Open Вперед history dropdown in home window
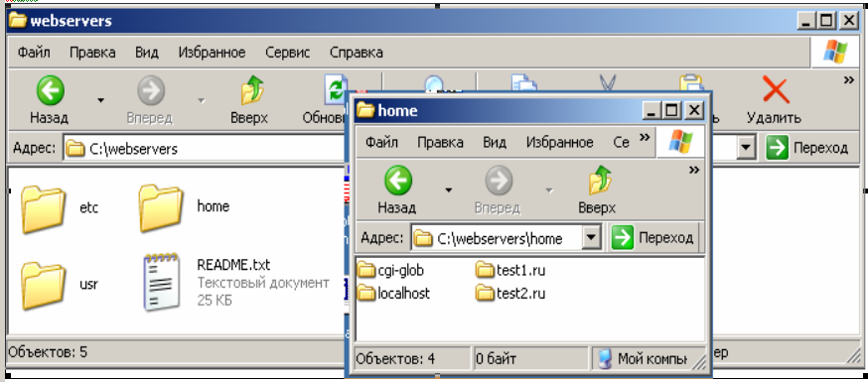Screen dimensions: 868x382 click(548, 191)
